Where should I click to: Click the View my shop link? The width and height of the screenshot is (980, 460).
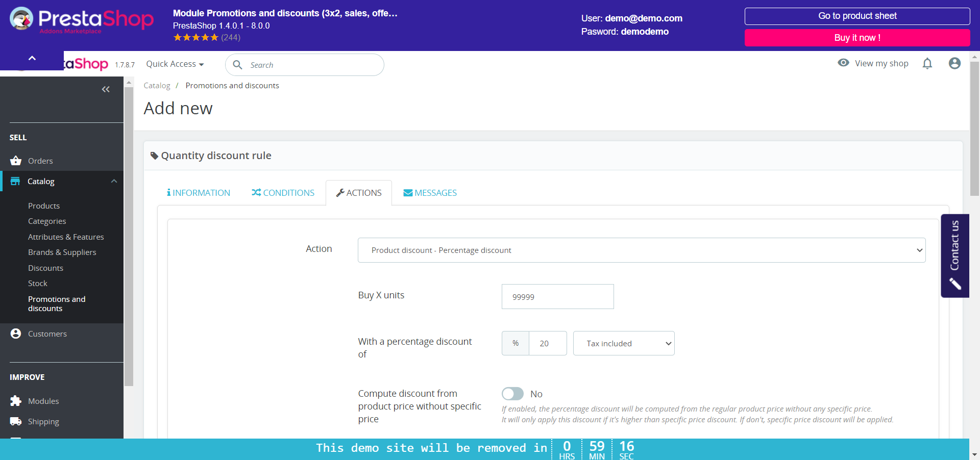point(881,63)
